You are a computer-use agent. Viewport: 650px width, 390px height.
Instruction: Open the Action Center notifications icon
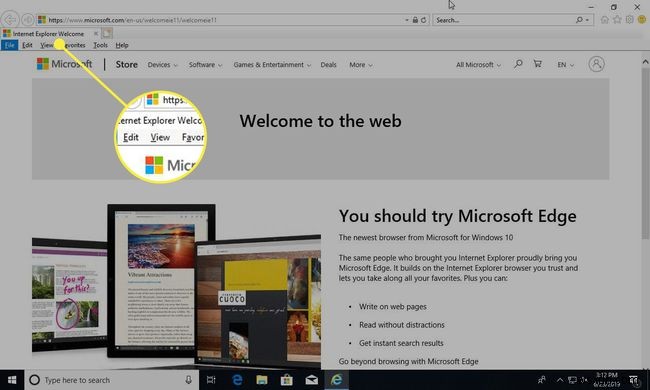tap(633, 380)
